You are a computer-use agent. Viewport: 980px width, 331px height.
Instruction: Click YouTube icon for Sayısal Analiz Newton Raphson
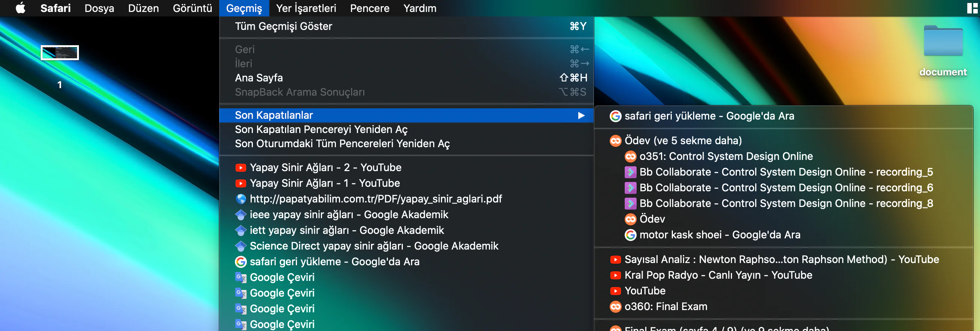[615, 260]
